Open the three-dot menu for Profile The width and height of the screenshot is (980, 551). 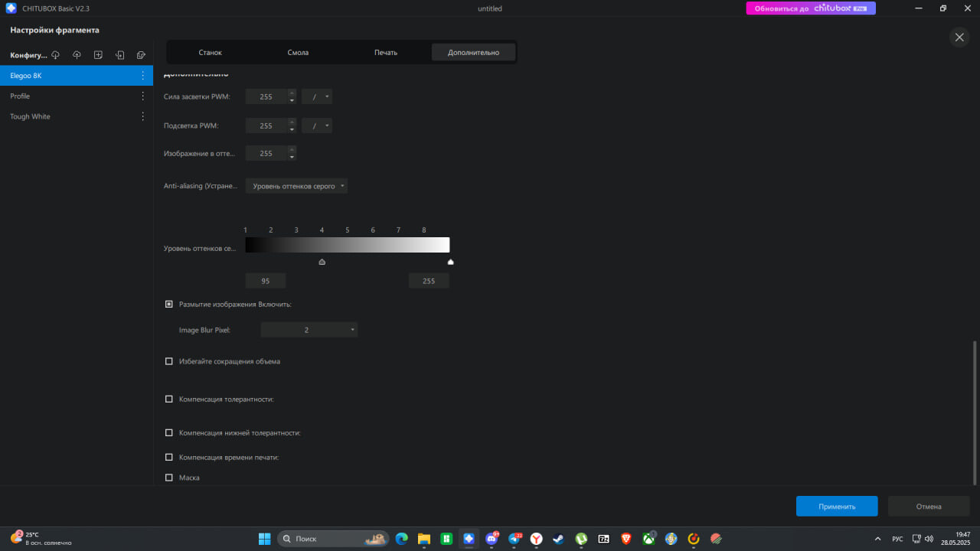142,96
